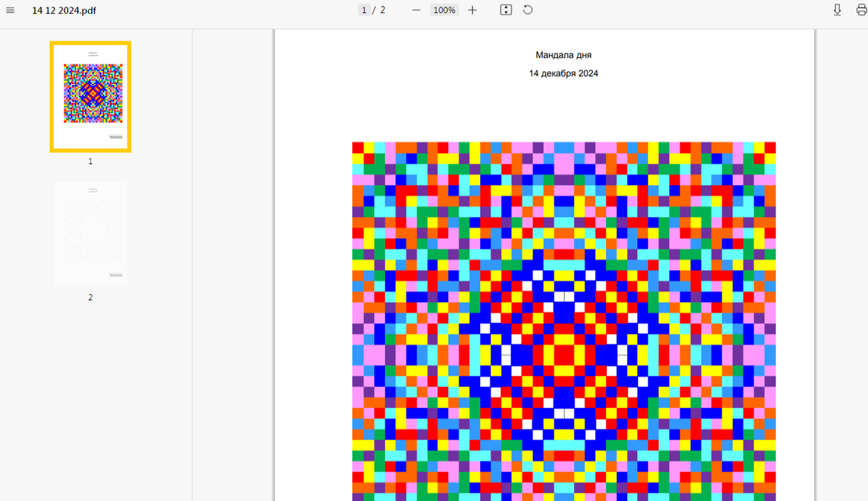Open page 1 thumbnail
This screenshot has height=501, width=868.
pyautogui.click(x=90, y=97)
